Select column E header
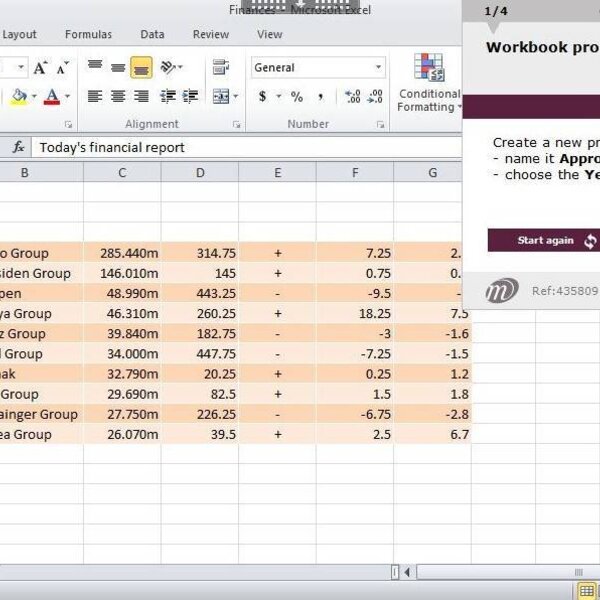This screenshot has height=600, width=600. click(x=277, y=173)
